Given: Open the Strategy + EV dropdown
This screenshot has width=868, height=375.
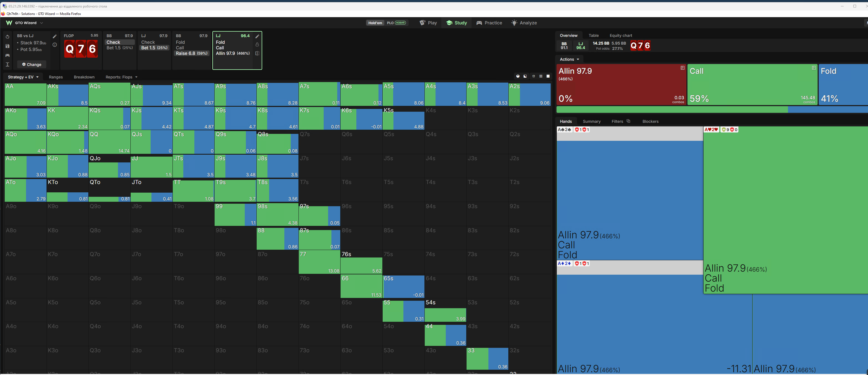Looking at the screenshot, I should (23, 77).
